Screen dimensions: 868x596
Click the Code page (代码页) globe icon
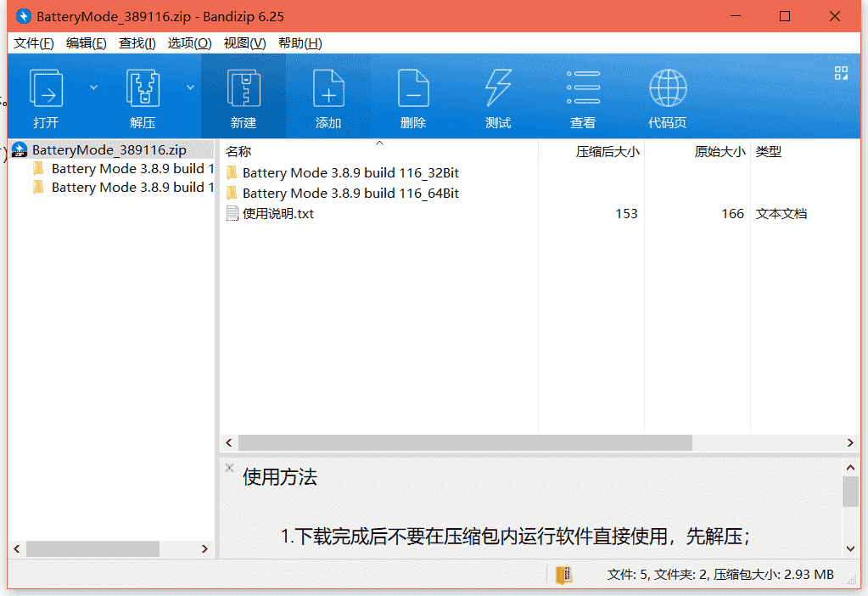(x=668, y=88)
